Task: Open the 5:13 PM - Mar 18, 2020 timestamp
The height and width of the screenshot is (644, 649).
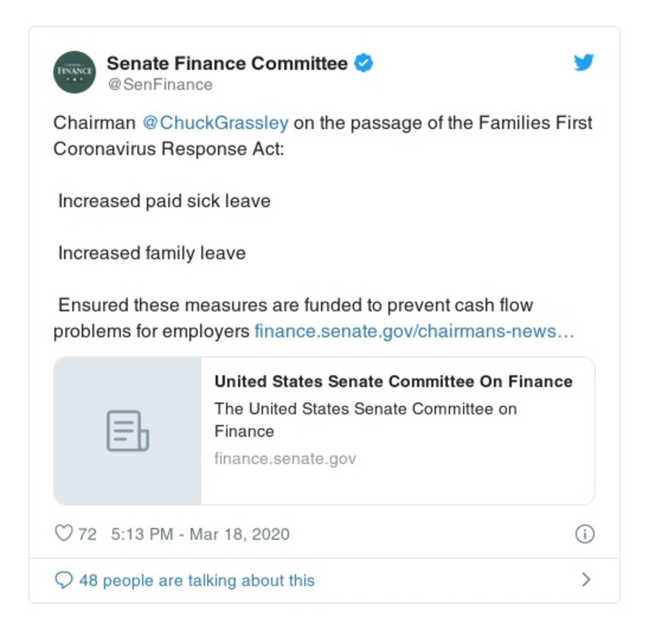Action: click(200, 534)
